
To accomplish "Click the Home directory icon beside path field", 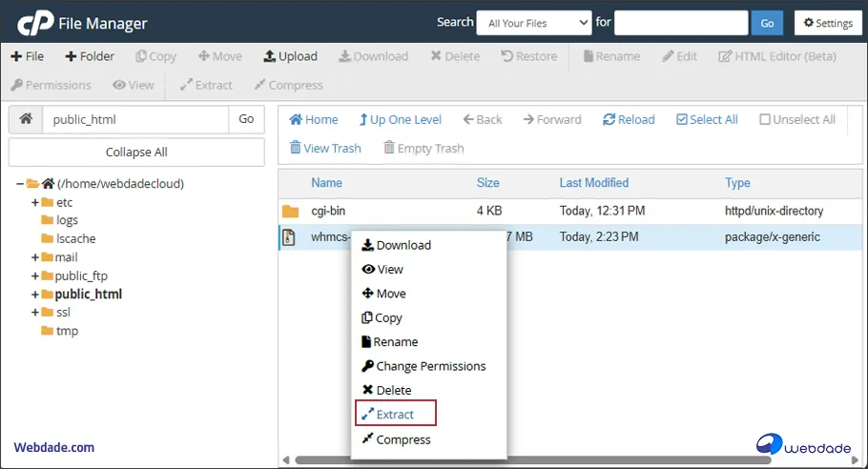I will tap(26, 119).
